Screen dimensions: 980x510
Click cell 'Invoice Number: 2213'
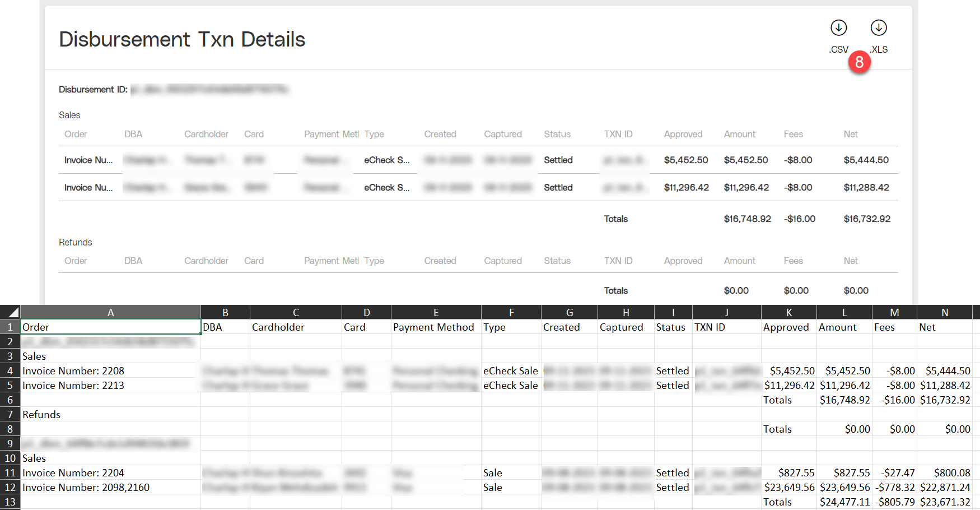click(110, 385)
